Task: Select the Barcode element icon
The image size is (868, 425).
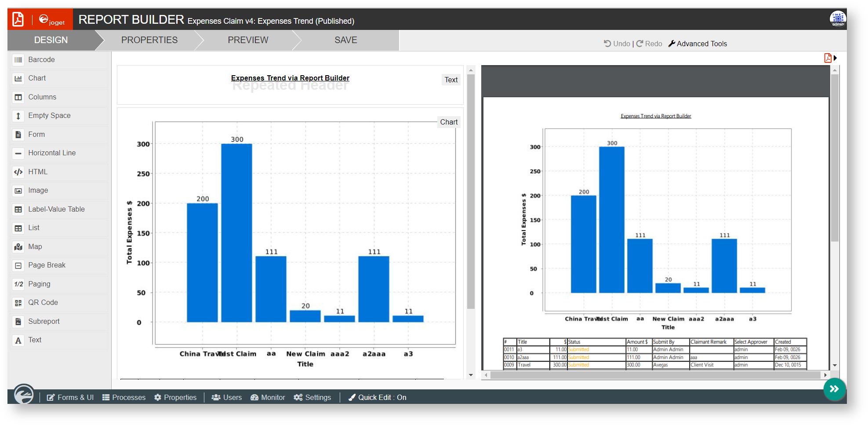Action: [18, 60]
